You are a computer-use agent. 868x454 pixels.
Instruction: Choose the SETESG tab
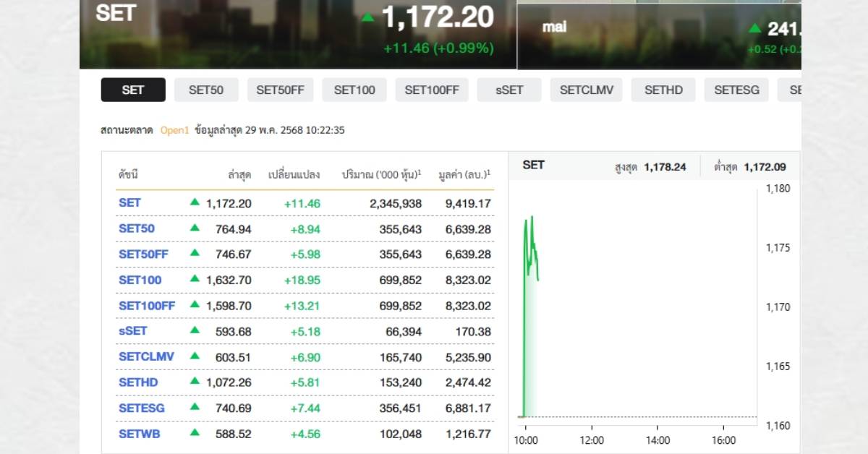pos(736,90)
